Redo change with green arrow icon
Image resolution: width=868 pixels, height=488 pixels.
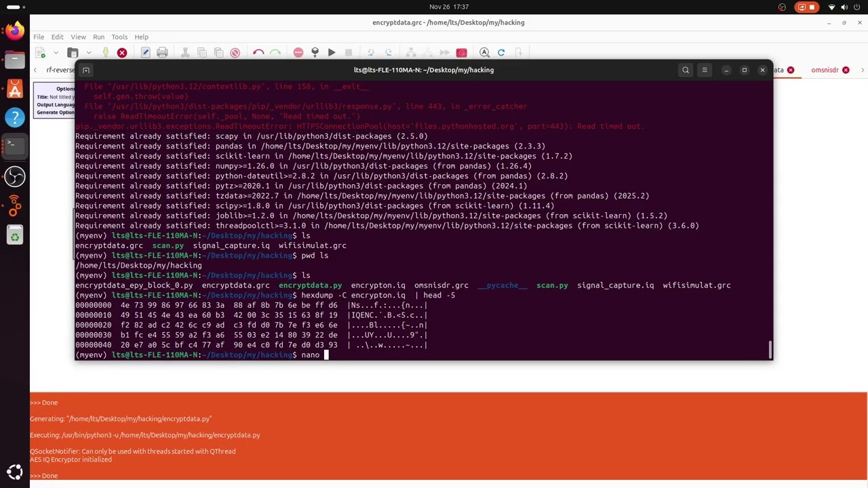pyautogui.click(x=275, y=53)
